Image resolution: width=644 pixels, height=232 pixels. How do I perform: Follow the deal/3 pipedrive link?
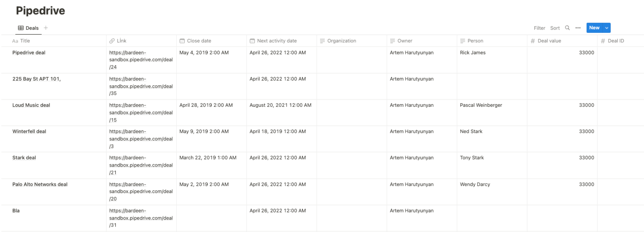coord(141,139)
